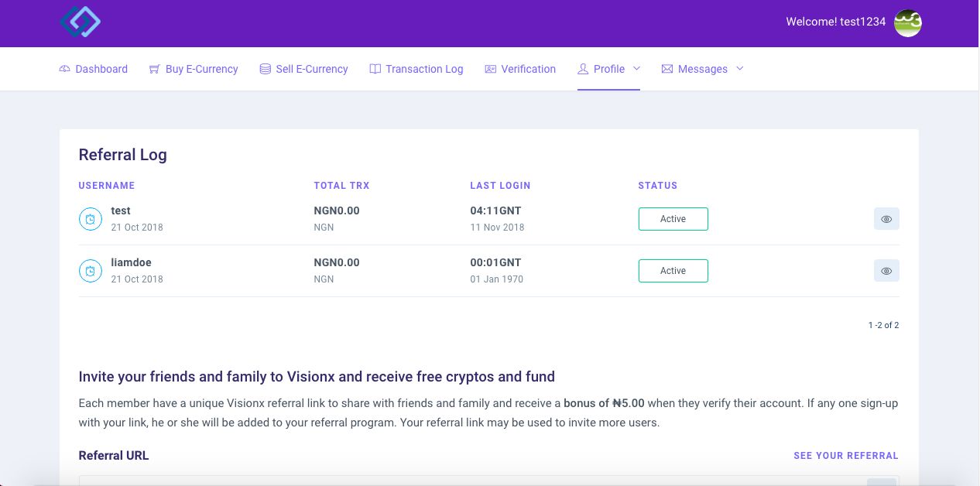Click the Buy E-Currency cart icon
Screen dimensions: 980x486
tap(155, 69)
